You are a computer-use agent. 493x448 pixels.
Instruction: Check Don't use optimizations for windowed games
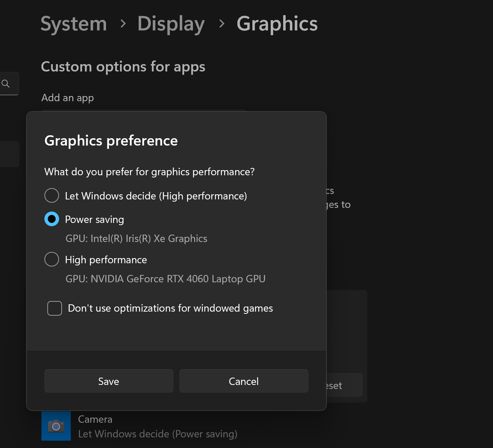(55, 308)
